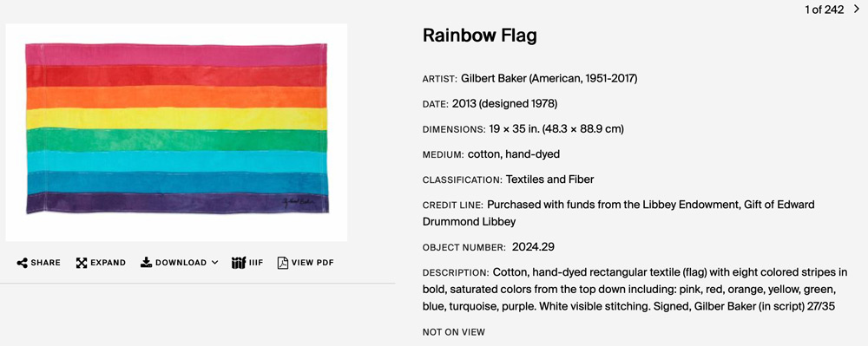Open the Download options chevron

[x=214, y=263]
